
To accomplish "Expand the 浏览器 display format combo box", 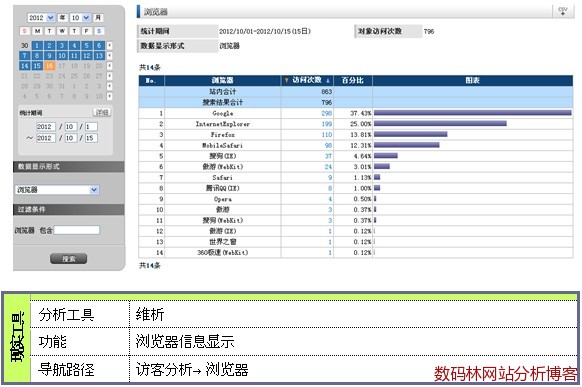I will [57, 190].
